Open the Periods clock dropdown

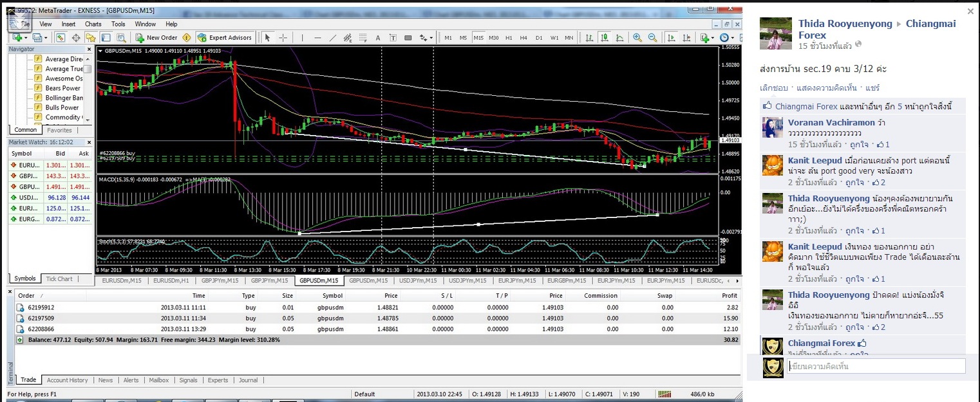point(726,37)
